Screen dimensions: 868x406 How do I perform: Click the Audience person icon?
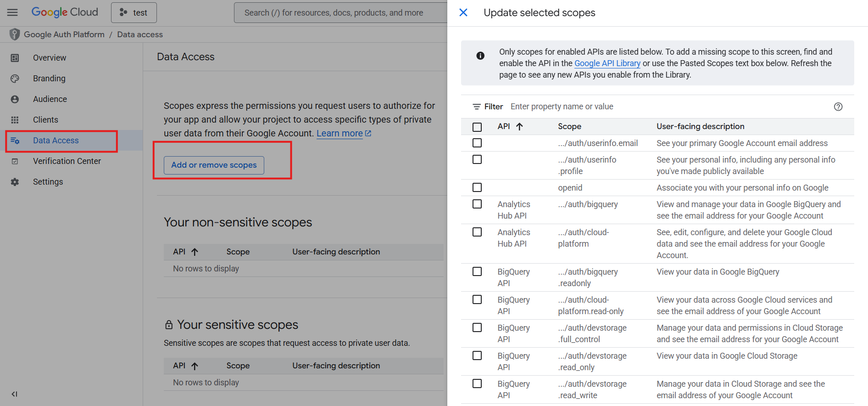(15, 99)
